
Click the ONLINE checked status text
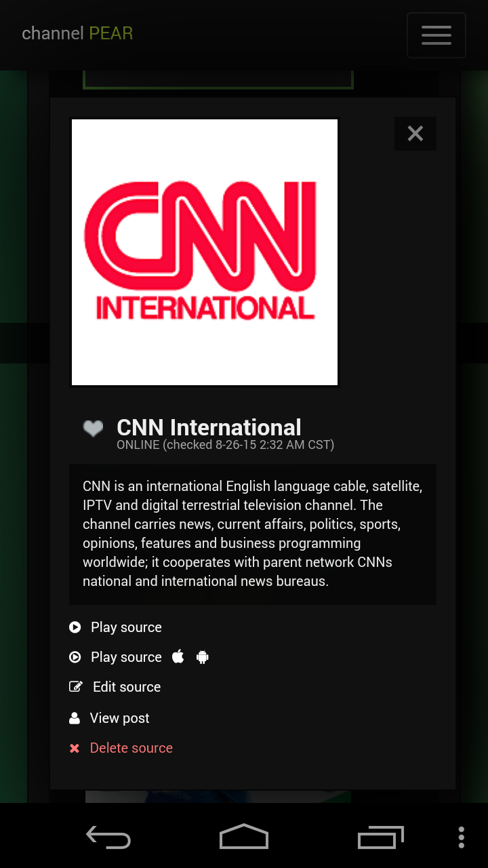point(225,446)
